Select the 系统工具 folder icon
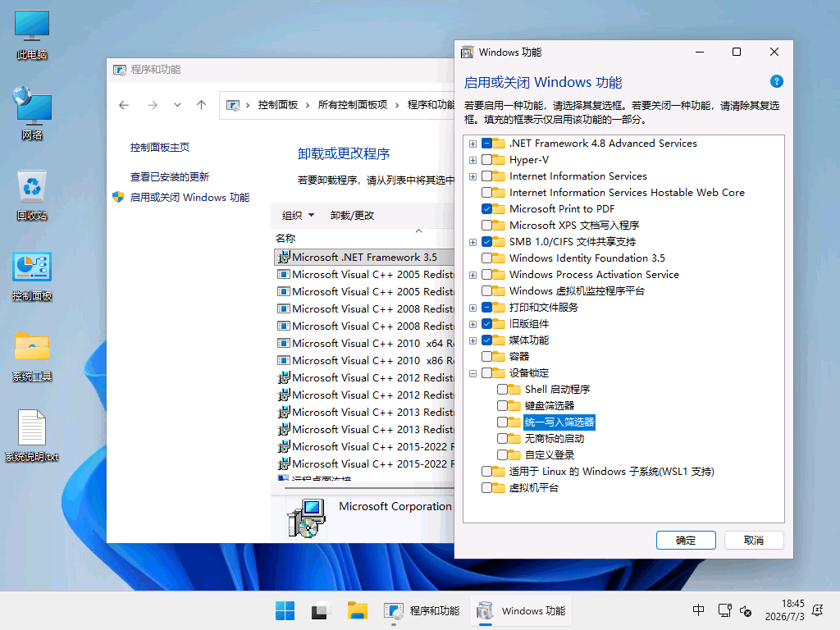Viewport: 840px width, 630px height. (x=32, y=356)
